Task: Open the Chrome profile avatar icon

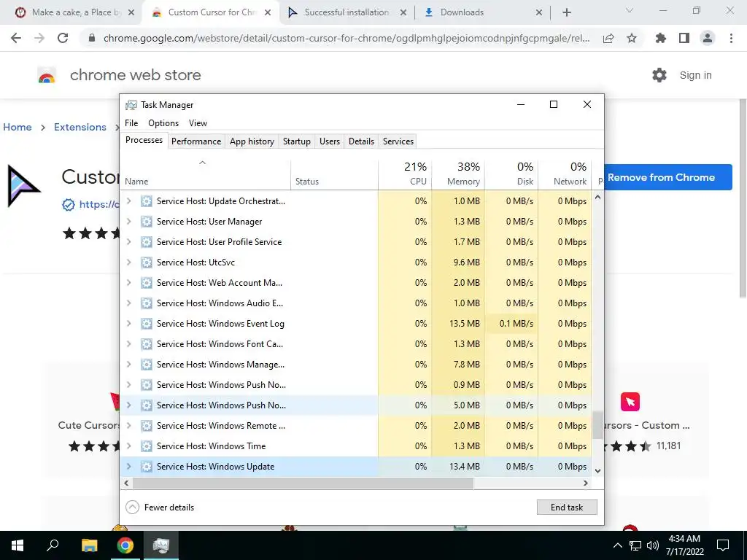Action: 708,38
